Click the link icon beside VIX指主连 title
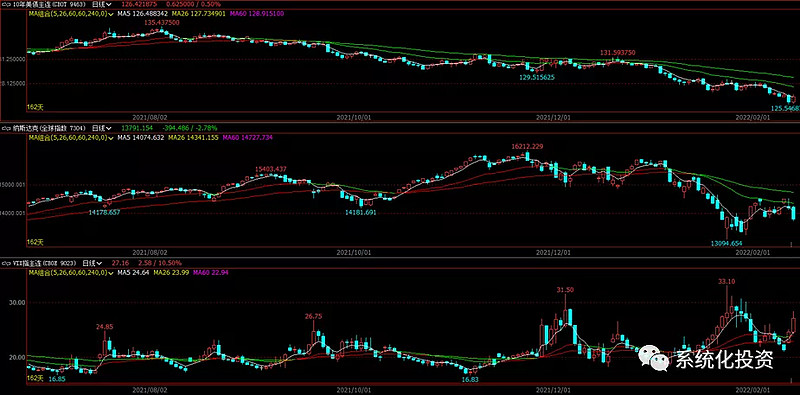Image resolution: width=800 pixels, height=395 pixels. (x=5, y=263)
